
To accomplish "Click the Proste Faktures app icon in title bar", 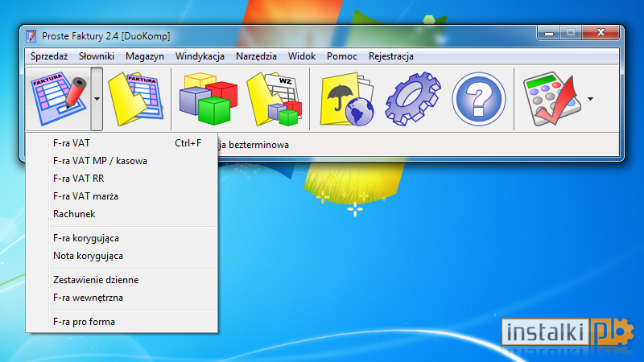I will [x=31, y=36].
